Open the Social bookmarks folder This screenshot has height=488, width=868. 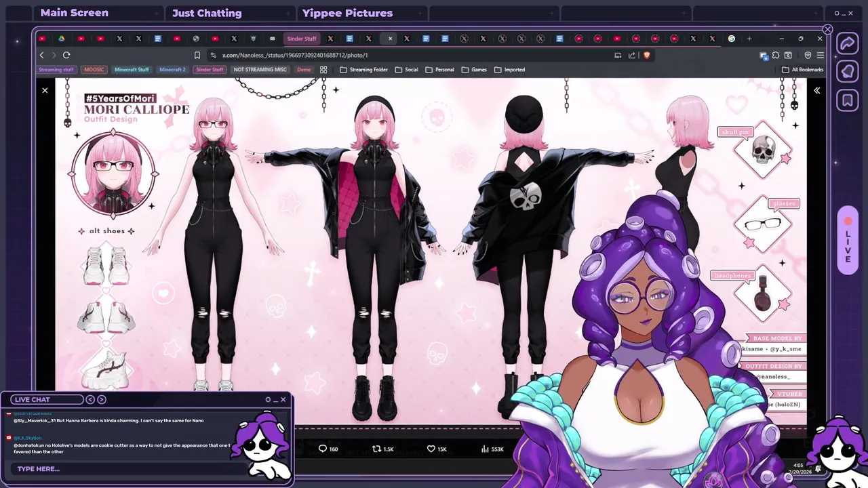[x=406, y=70]
